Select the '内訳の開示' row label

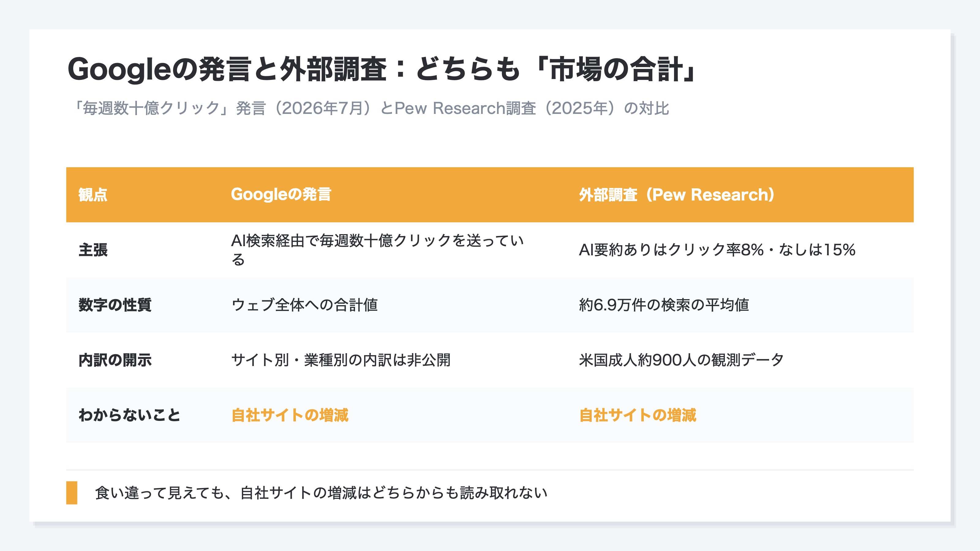(x=115, y=360)
